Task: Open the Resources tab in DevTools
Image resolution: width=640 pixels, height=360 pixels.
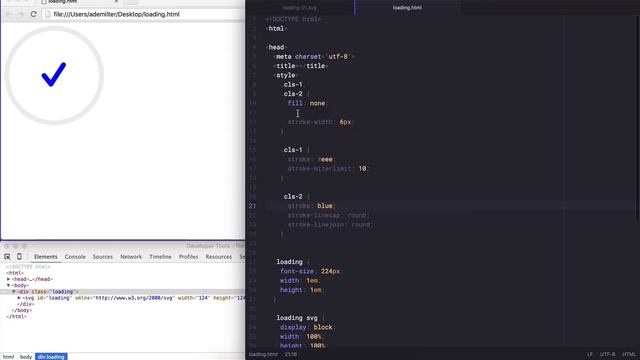Action: click(x=219, y=257)
